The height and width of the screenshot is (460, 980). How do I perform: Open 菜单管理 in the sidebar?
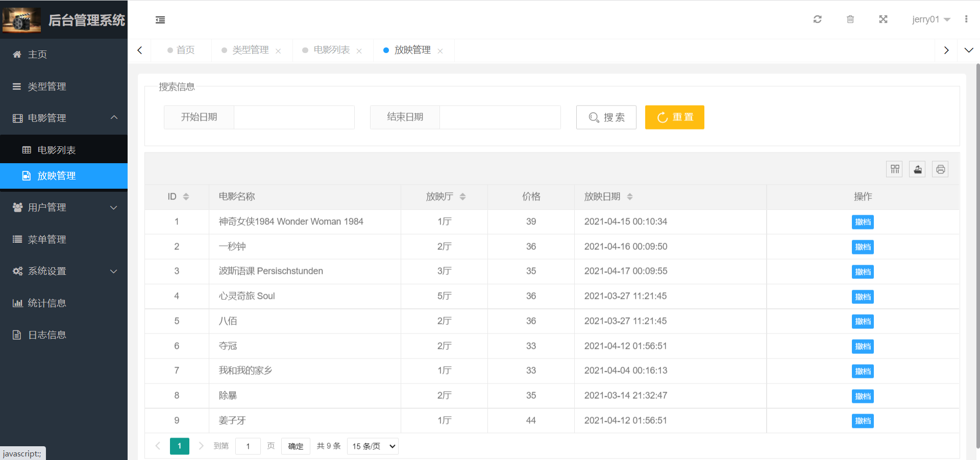pyautogui.click(x=64, y=239)
